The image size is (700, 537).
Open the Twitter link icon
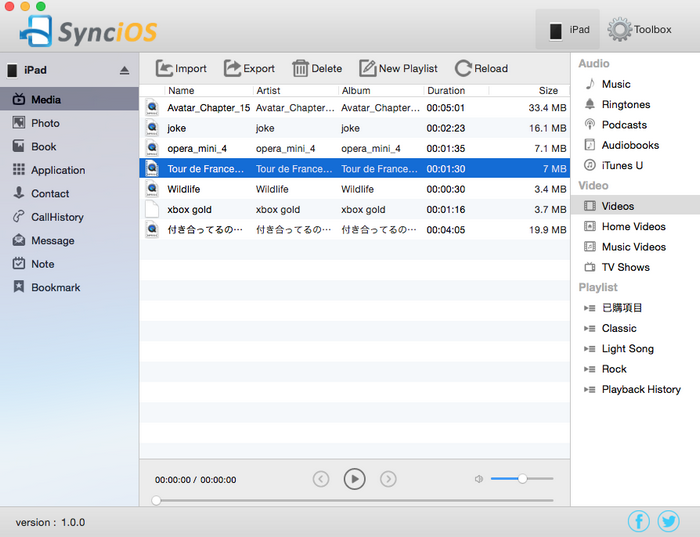tap(669, 521)
